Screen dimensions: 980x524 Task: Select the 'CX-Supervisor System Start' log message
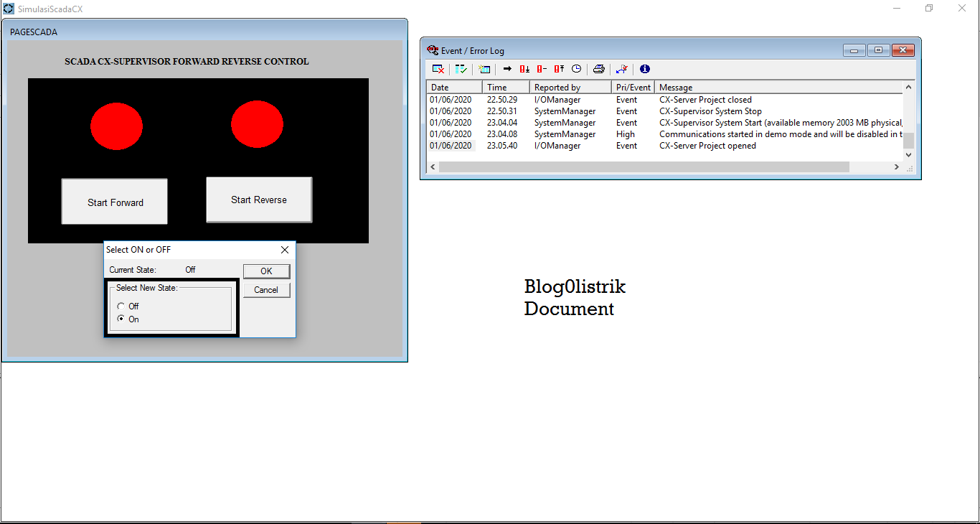click(x=781, y=123)
